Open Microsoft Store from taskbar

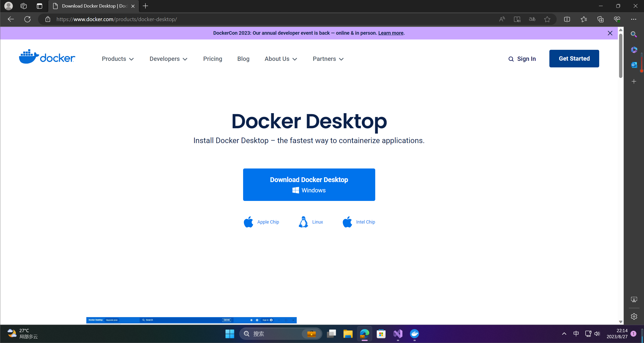[x=381, y=334]
